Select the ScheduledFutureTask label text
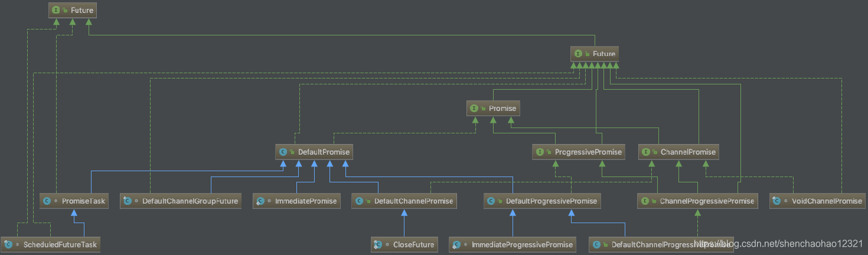Viewport: 868px width, 255px height. point(60,244)
